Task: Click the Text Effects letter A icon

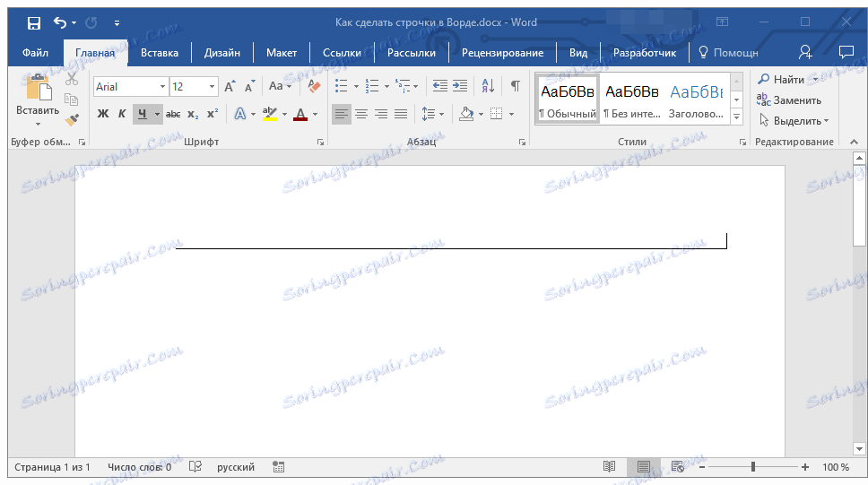Action: coord(239,114)
